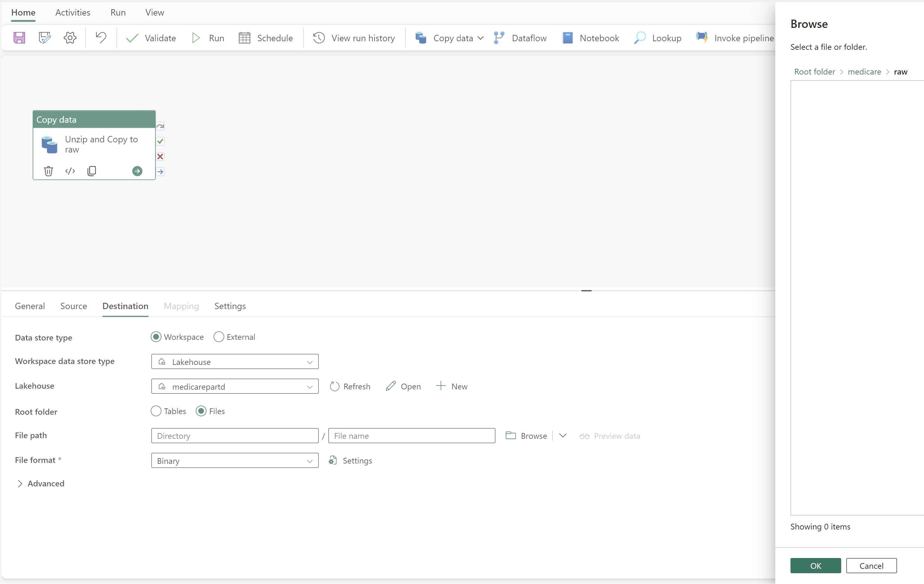The height and width of the screenshot is (584, 924).
Task: Confirm with OK in Browse panel
Action: click(816, 566)
